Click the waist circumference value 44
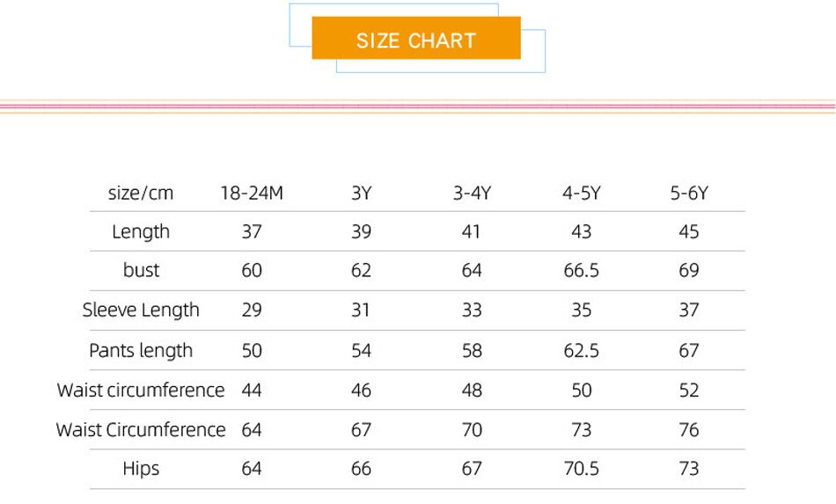 (252, 390)
